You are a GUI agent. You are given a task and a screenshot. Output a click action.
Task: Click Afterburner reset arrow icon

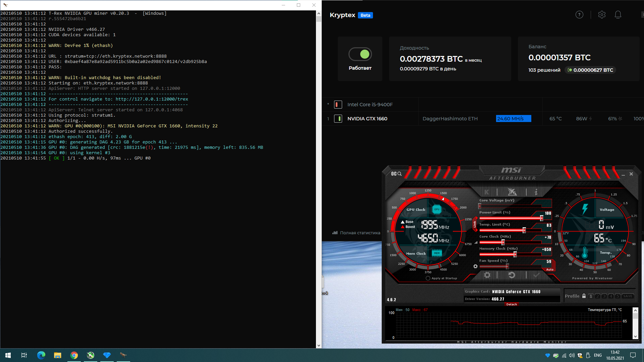512,275
